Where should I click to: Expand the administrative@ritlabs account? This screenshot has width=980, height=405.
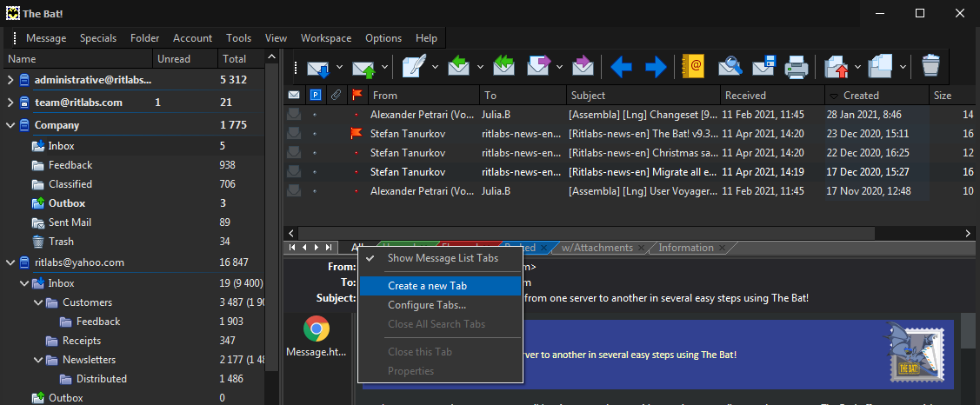tap(10, 80)
